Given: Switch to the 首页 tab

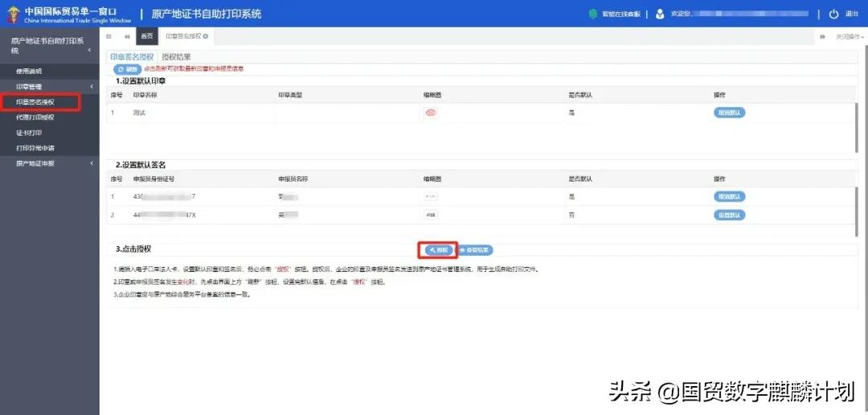Looking at the screenshot, I should pyautogui.click(x=147, y=36).
